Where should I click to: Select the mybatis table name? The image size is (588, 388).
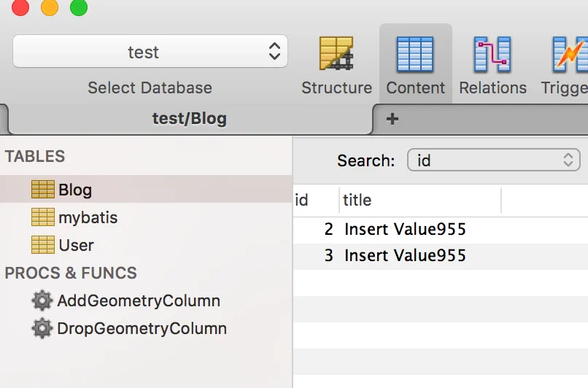tap(88, 217)
